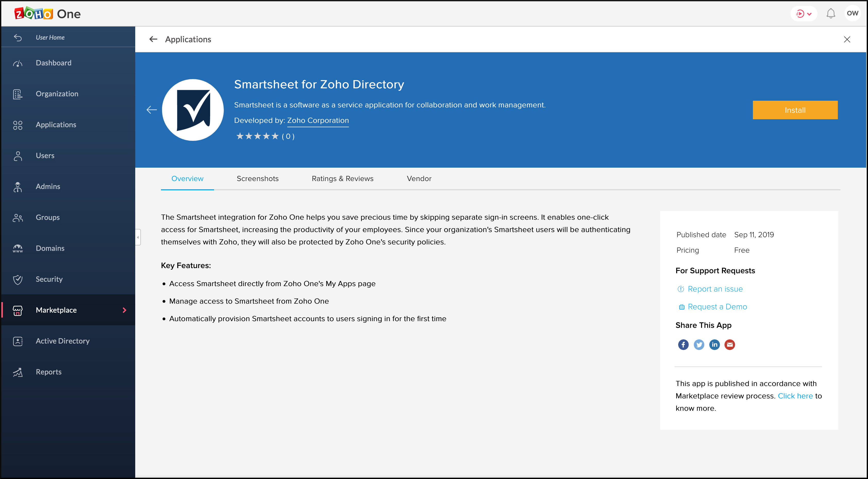Screen dimensions: 868x479
Task: Switch to the Ratings & Reviews tab
Action: (x=342, y=178)
